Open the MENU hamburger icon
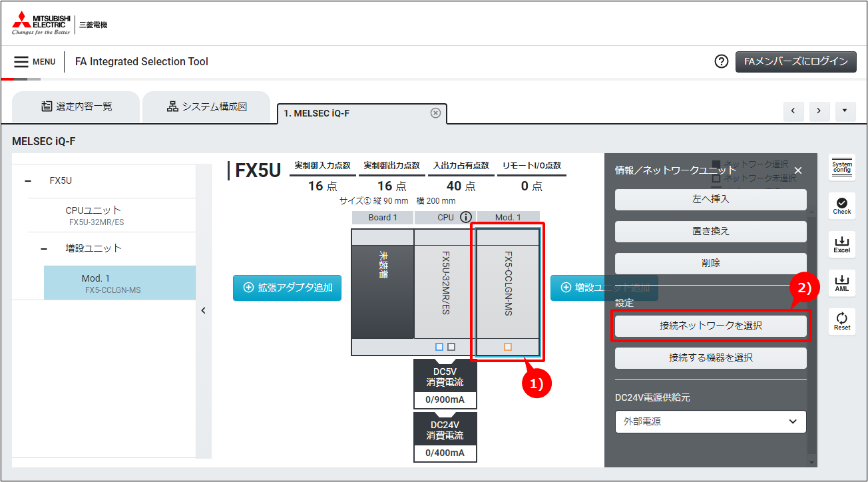The width and height of the screenshot is (868, 482). pos(21,62)
